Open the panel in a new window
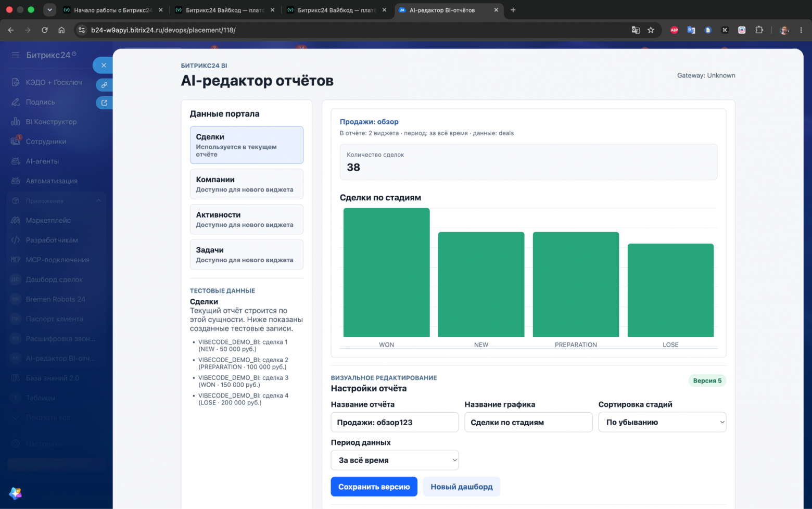This screenshot has width=812, height=509. pos(104,103)
